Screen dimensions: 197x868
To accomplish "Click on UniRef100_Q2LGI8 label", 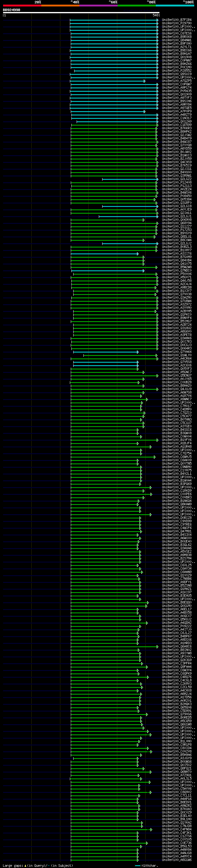I will click(177, 206).
